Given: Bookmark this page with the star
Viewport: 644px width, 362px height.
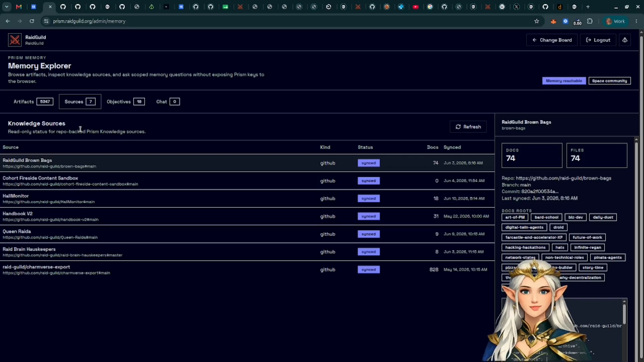Looking at the screenshot, I should point(537,21).
